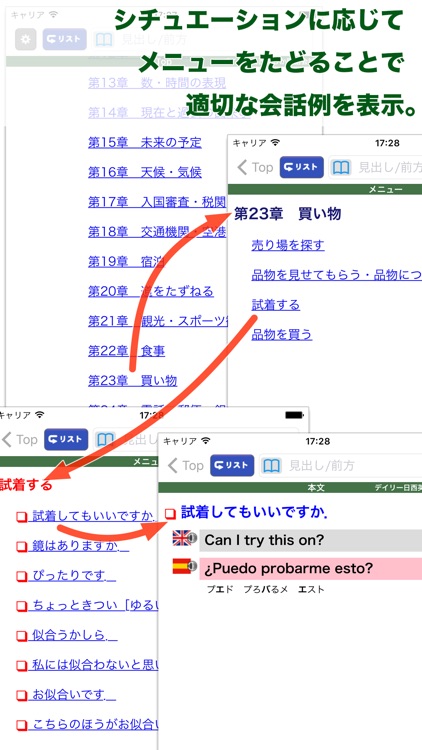The width and height of the screenshot is (422, 750).
Task: Open phrase 試着してもいいですか in list
Action: point(93,516)
